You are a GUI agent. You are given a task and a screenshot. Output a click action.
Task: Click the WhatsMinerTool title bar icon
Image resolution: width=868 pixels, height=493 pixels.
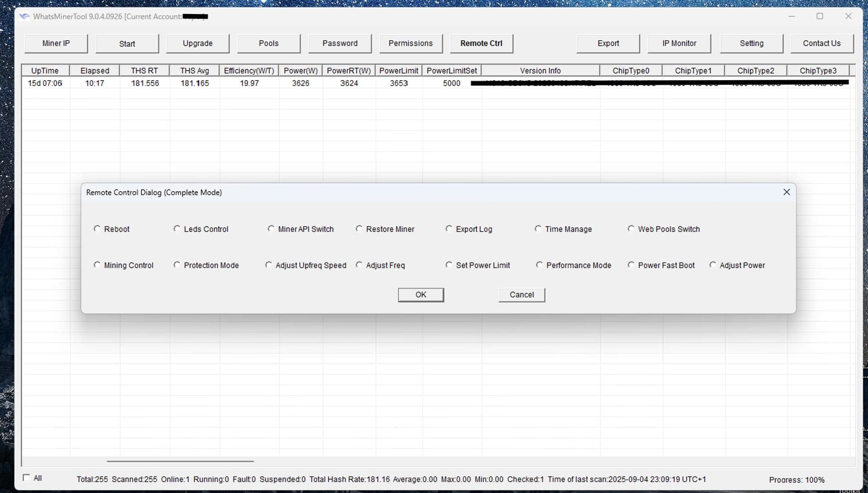24,17
